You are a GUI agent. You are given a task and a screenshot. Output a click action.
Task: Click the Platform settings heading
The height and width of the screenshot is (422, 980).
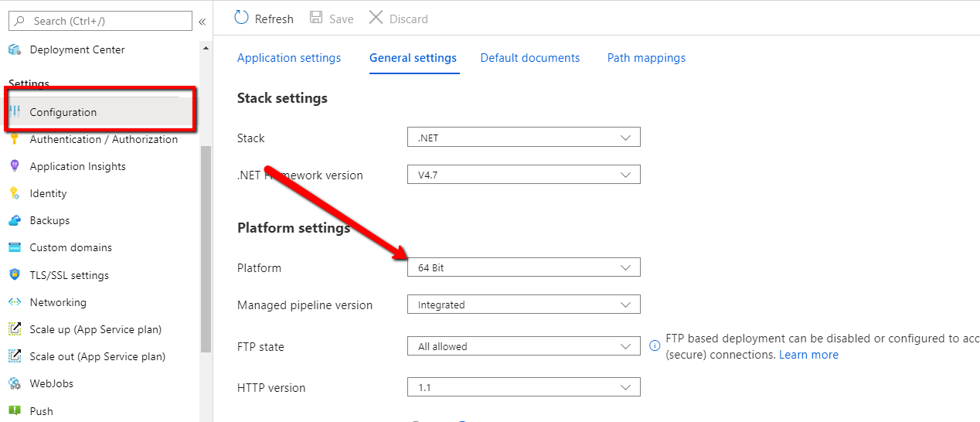294,228
